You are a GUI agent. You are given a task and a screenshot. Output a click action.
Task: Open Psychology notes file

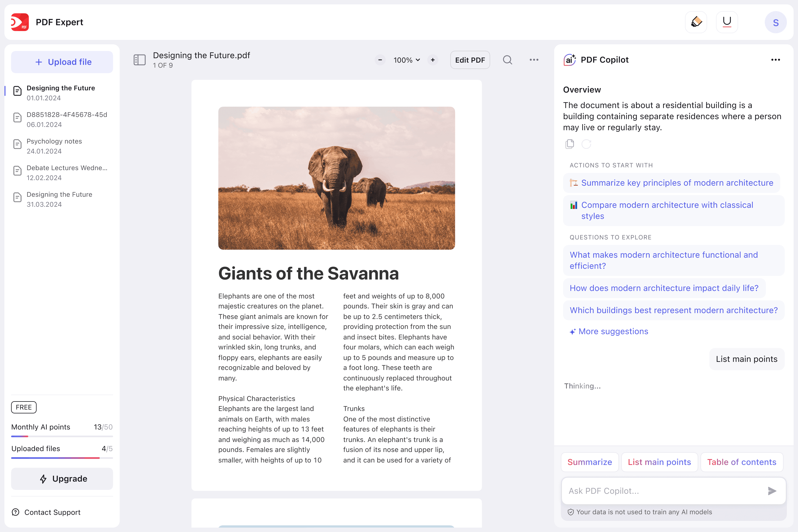point(62,146)
